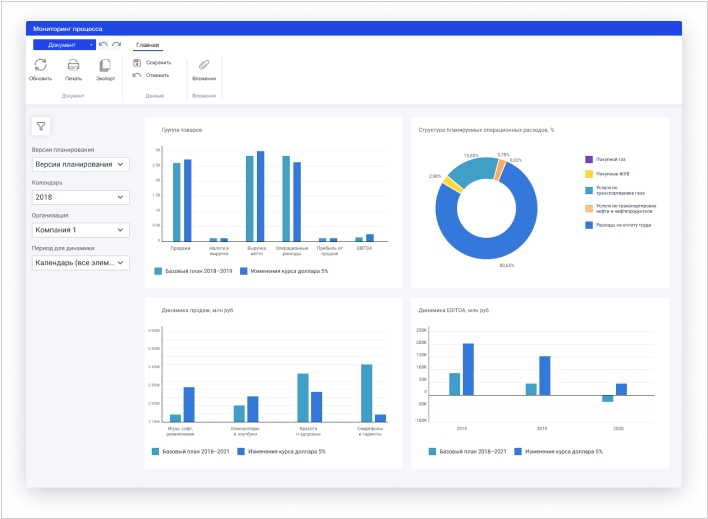The image size is (708, 519).
Task: Click the blue EBITDA bar in Группа товаров
Action: tap(370, 238)
